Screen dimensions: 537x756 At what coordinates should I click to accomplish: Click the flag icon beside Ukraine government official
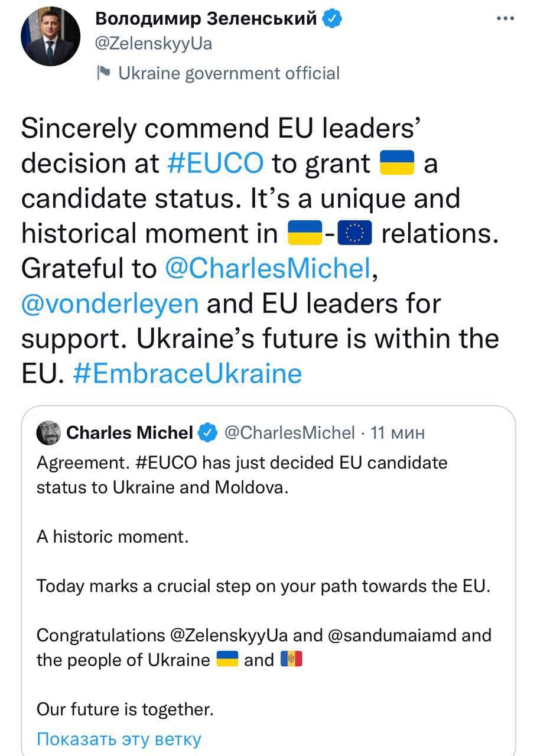104,73
